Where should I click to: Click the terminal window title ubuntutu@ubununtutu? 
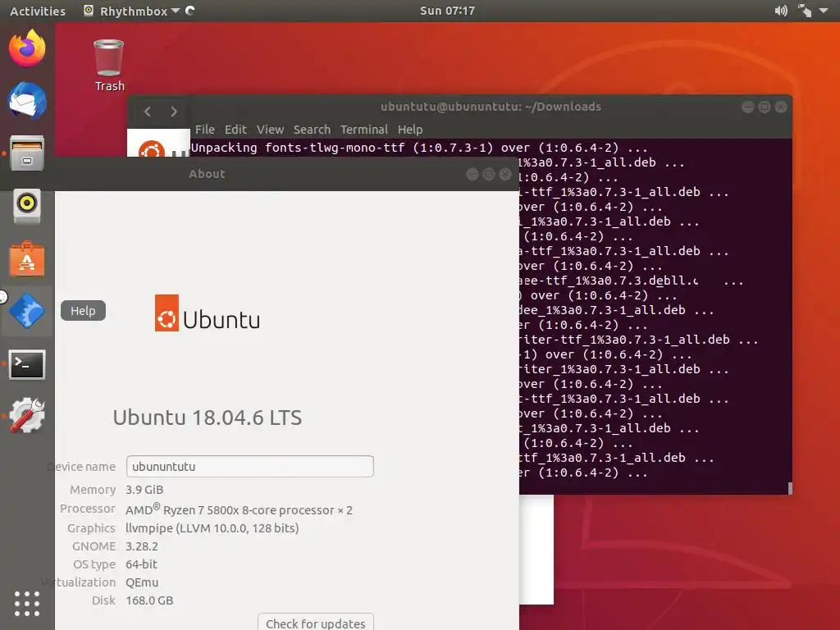tap(491, 107)
